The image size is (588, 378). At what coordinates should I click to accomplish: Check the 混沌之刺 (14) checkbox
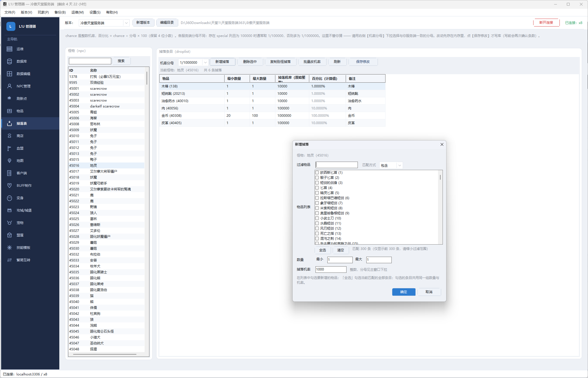317,239
